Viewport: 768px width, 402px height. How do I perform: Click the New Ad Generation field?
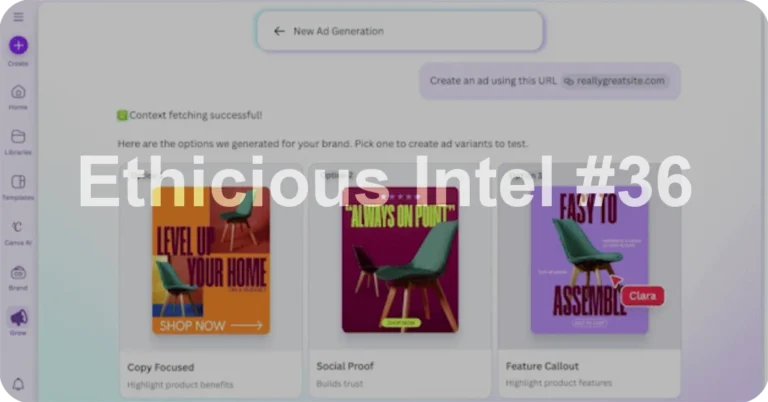click(400, 31)
